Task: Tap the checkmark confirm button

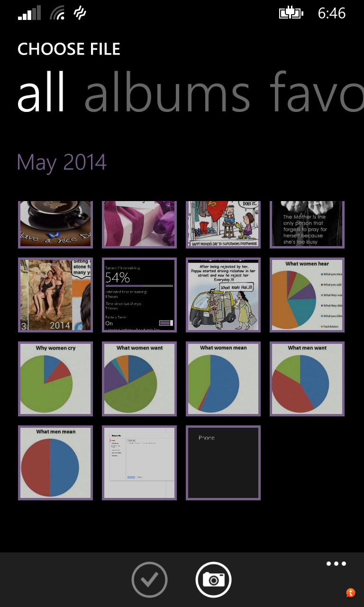Action: 149,579
